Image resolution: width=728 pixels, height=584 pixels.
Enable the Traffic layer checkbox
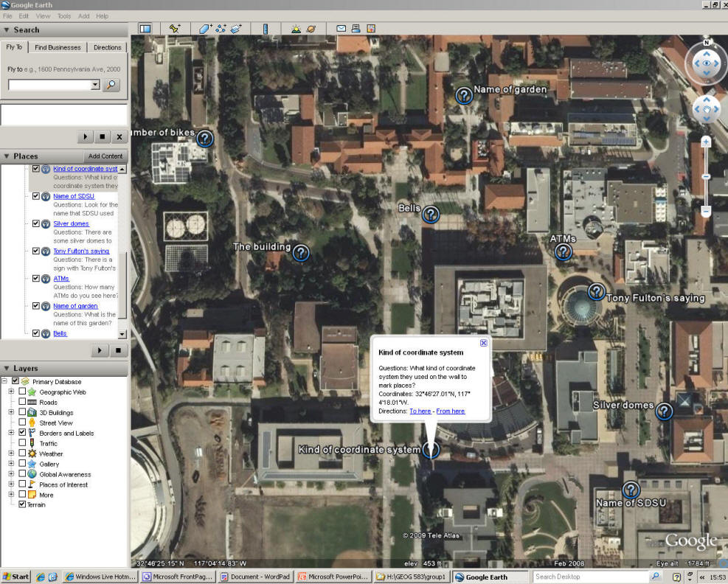point(22,442)
